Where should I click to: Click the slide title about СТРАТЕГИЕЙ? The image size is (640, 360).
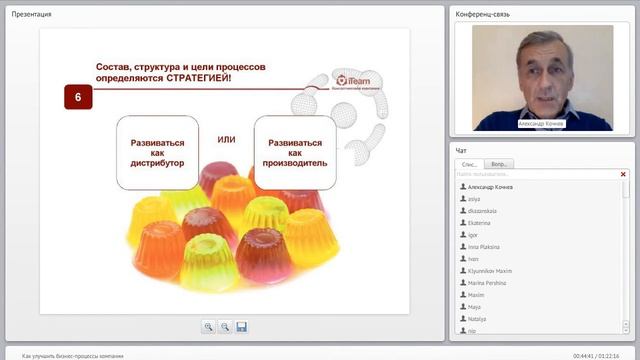pyautogui.click(x=180, y=72)
